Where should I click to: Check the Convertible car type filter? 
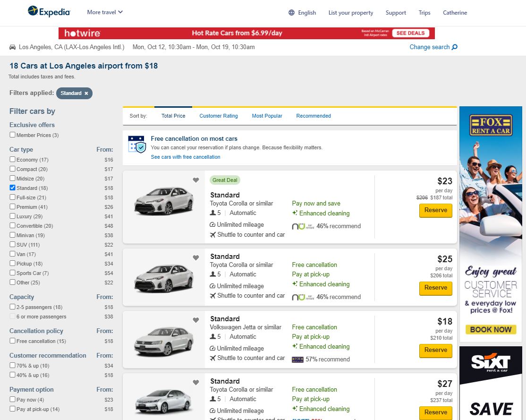point(12,225)
